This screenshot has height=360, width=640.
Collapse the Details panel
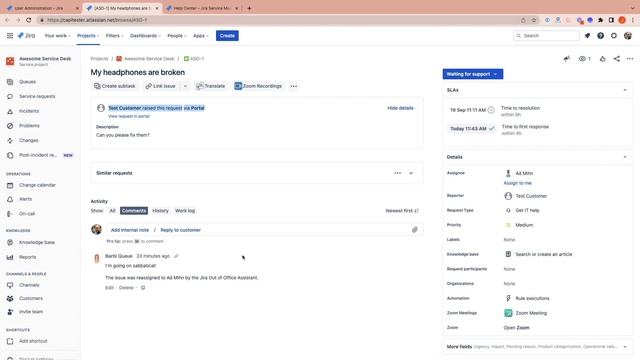(x=625, y=157)
